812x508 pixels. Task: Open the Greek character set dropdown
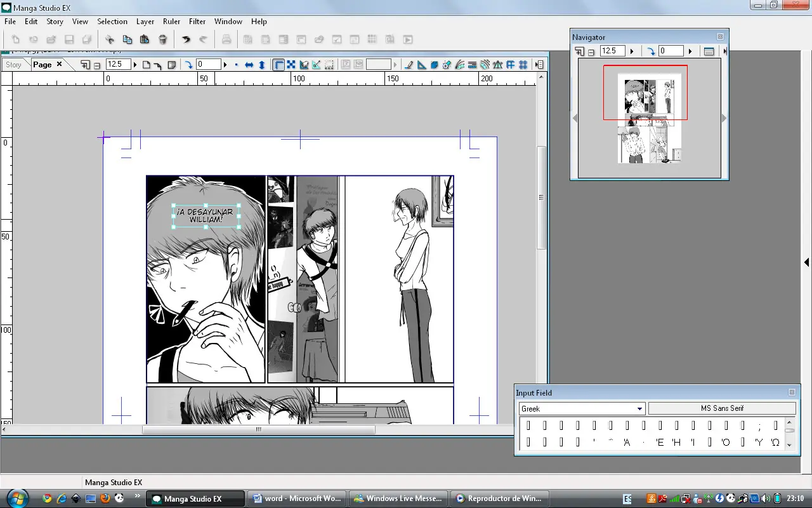(640, 409)
